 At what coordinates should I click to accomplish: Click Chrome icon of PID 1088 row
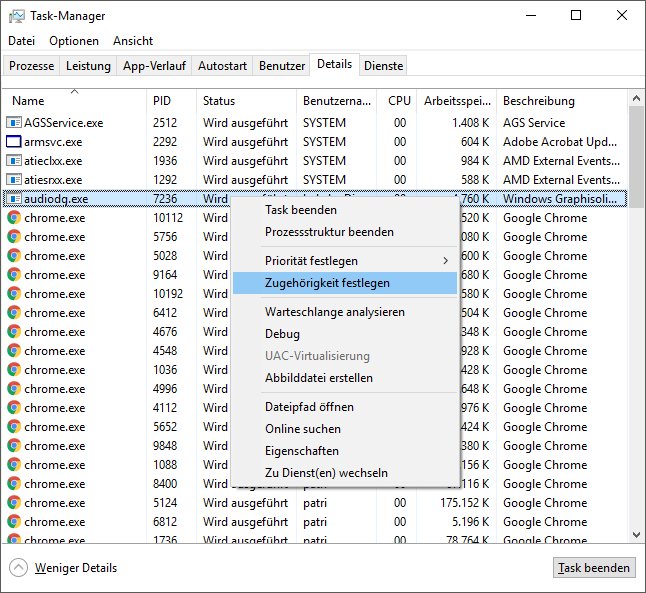(x=14, y=464)
